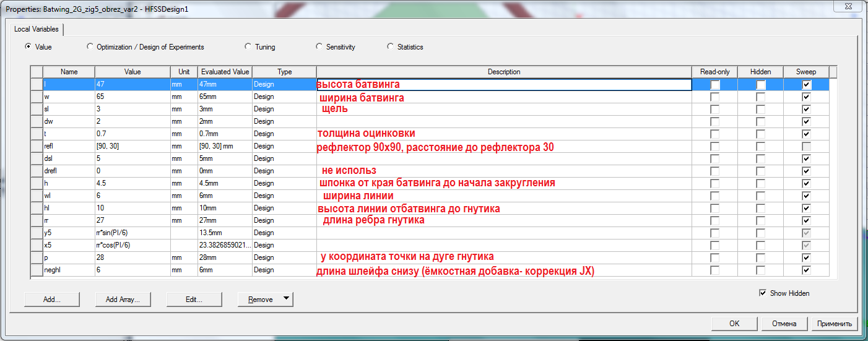
Task: Switch to the Local Variables tab
Action: 37,29
